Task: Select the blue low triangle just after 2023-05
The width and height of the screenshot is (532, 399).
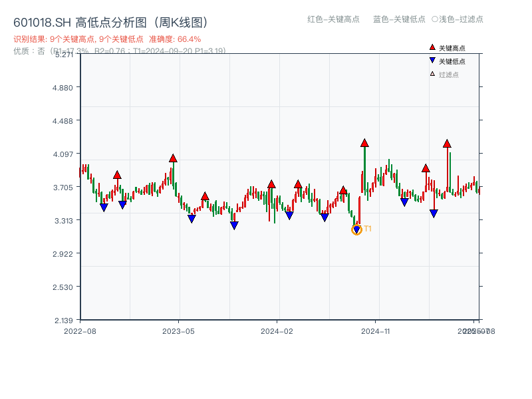Action: point(192,219)
